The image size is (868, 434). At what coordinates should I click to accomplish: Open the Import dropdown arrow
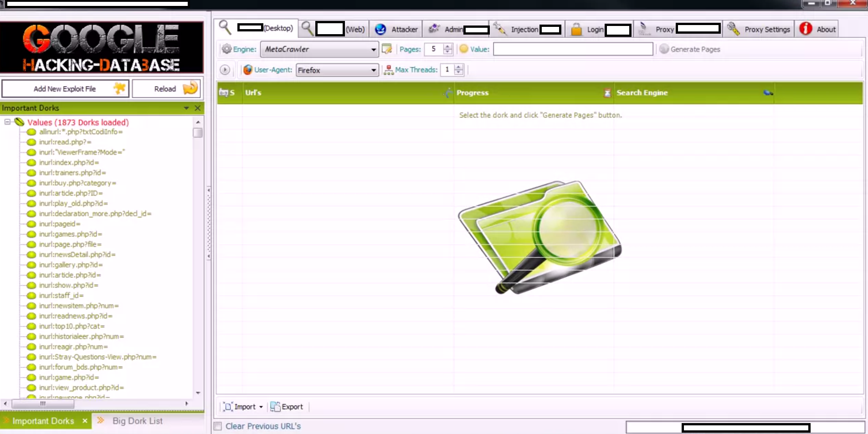click(x=261, y=407)
